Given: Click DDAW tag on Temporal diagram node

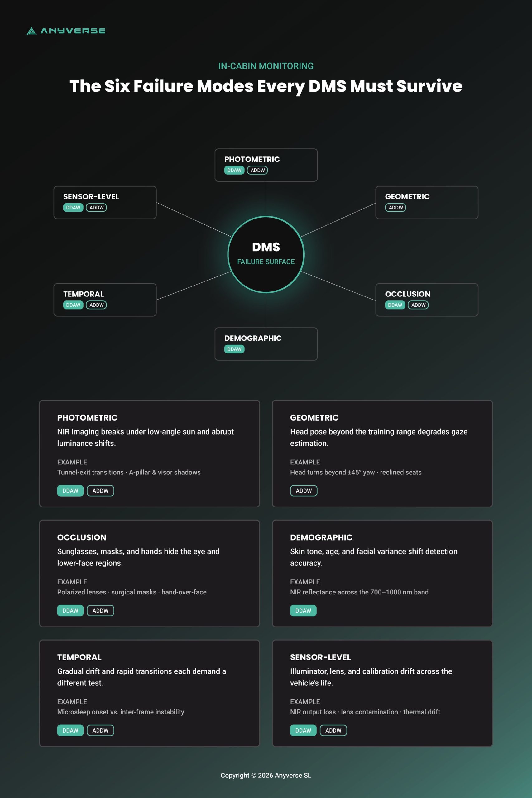Looking at the screenshot, I should (73, 305).
